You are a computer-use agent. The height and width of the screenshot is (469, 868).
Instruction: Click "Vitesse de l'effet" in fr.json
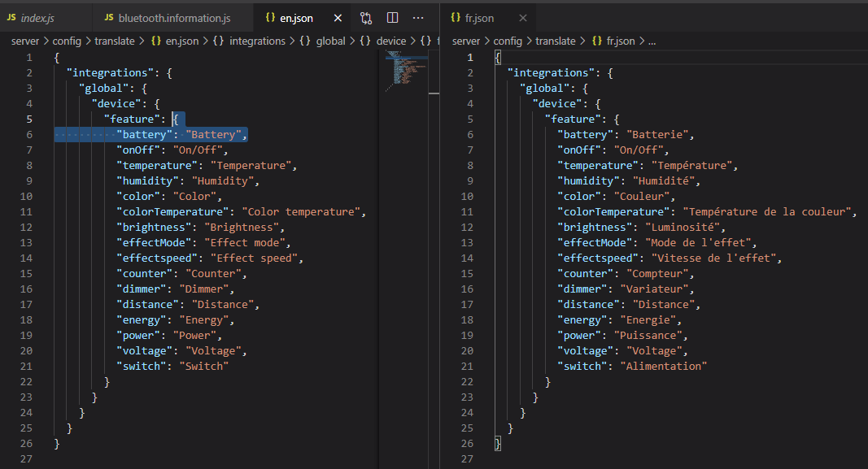click(x=713, y=258)
